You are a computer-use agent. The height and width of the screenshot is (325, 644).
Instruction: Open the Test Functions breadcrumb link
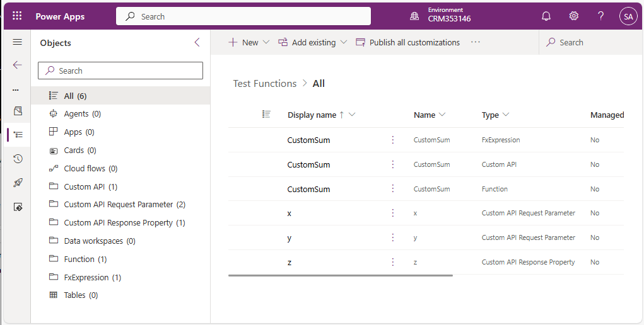264,83
